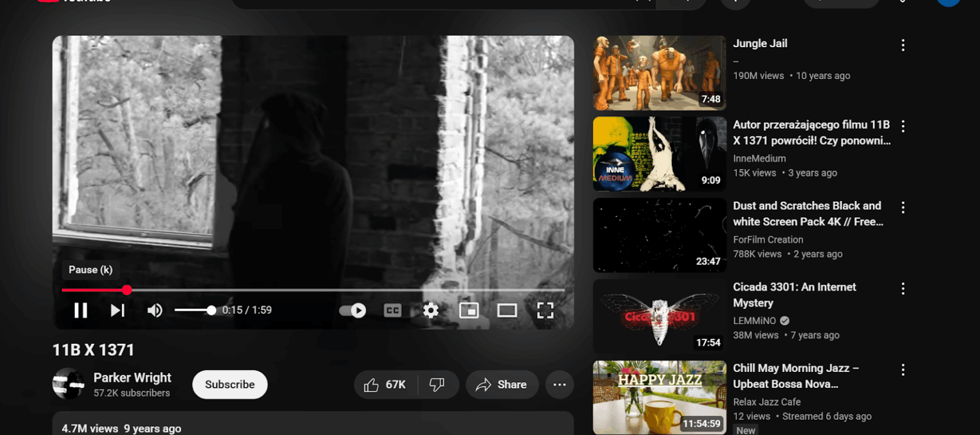Open options menu for Cicada 3301 video
980x435 pixels.
coord(903,288)
